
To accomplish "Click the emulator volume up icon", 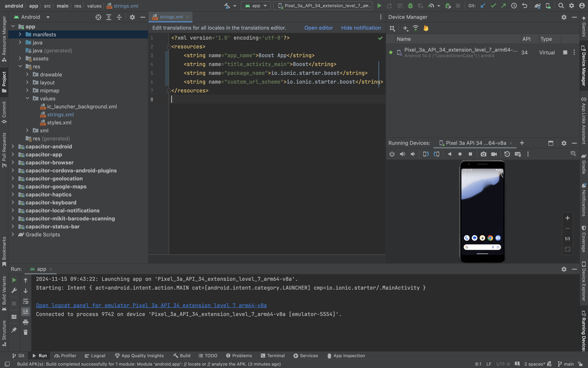I will [402, 154].
